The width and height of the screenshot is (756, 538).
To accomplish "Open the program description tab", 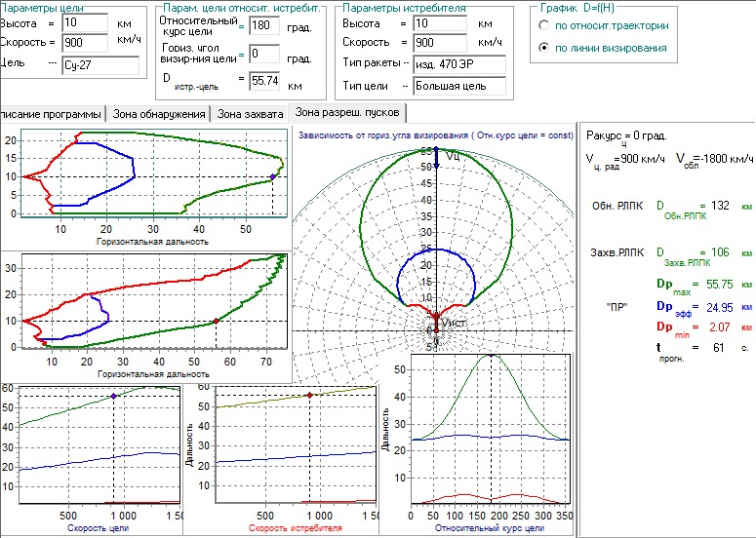I will (x=51, y=114).
